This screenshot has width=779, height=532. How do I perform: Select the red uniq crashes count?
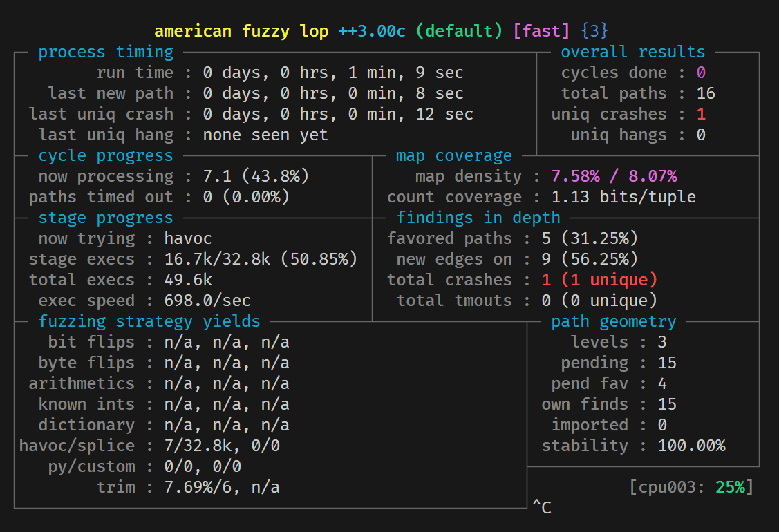click(701, 114)
